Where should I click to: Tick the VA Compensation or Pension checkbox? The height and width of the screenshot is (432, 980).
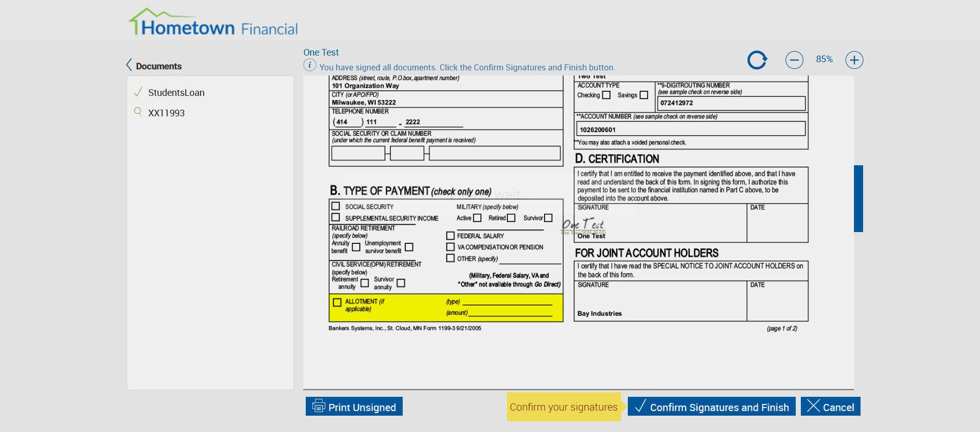click(x=450, y=247)
